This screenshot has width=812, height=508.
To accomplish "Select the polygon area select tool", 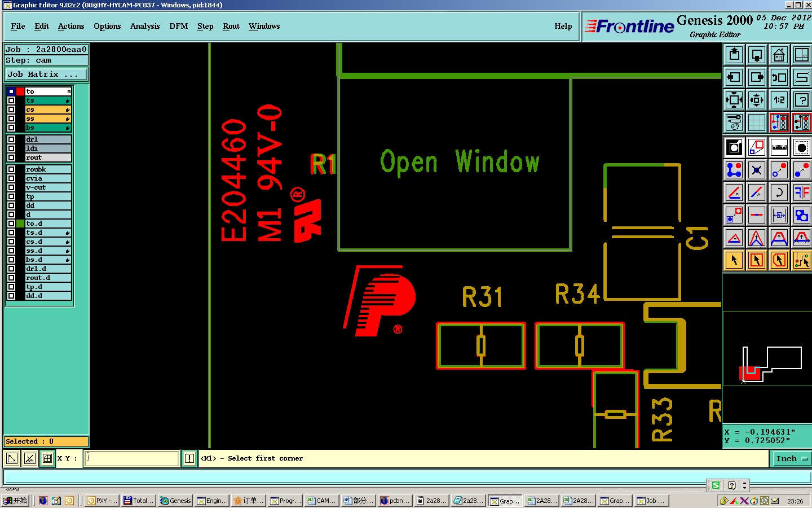I will (x=779, y=260).
